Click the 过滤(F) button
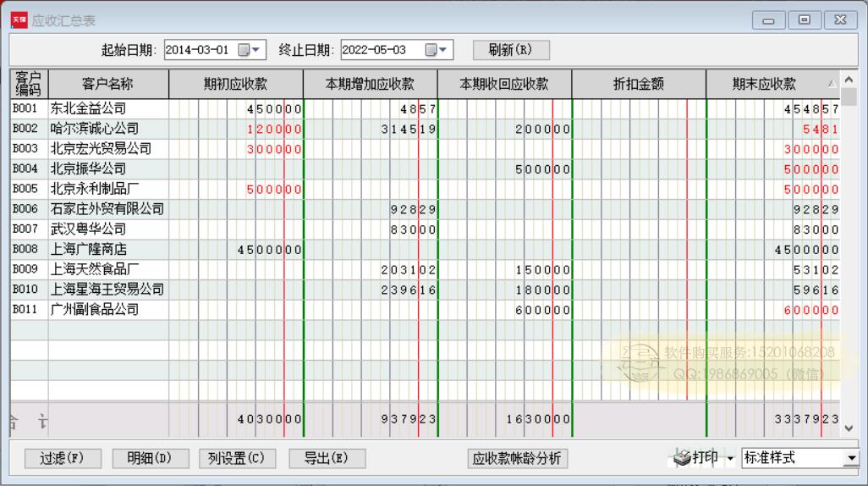 tap(62, 458)
